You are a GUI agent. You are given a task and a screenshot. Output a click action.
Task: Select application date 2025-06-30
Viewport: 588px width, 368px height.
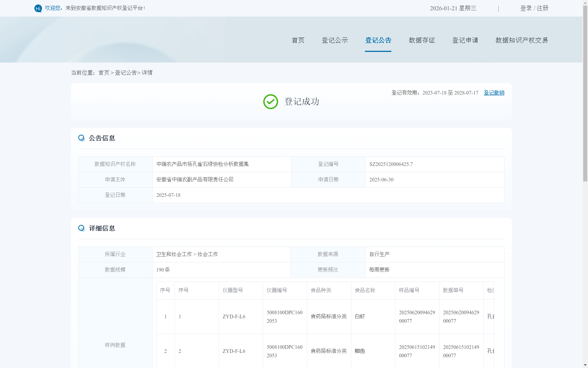point(381,180)
